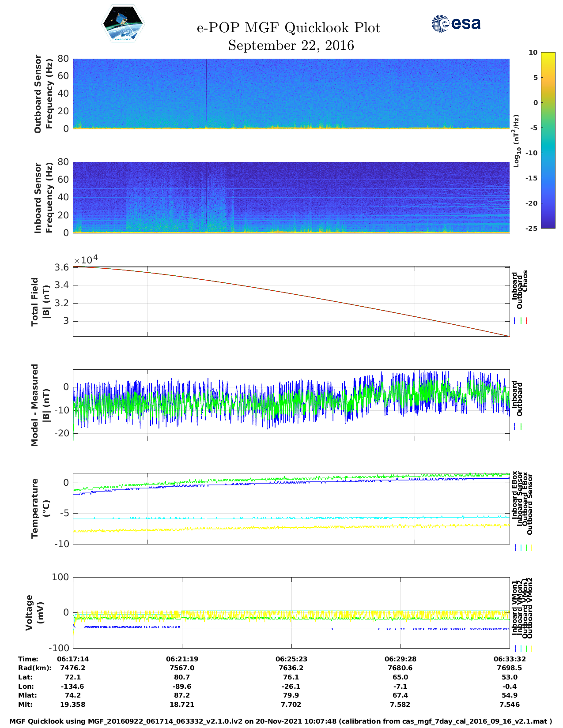The image size is (563, 728).
Task: Click the CASSIOPE satellite hexagon logo
Action: pos(123,23)
